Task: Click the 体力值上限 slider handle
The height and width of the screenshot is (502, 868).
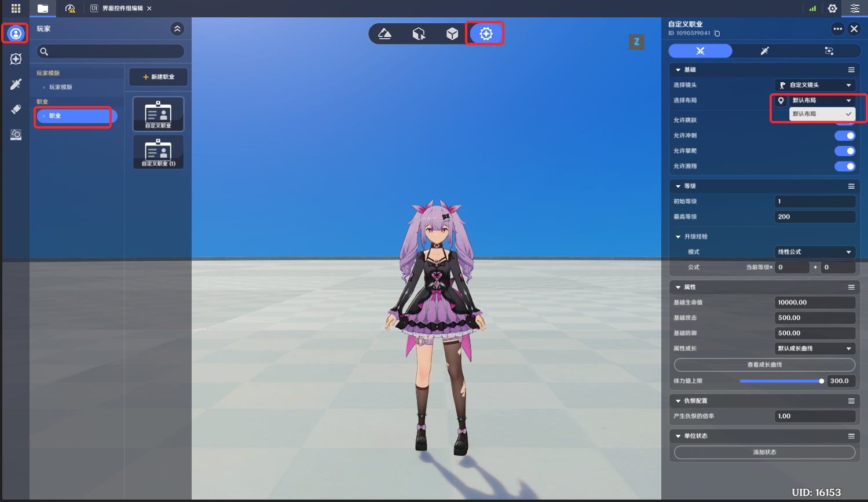Action: [821, 381]
